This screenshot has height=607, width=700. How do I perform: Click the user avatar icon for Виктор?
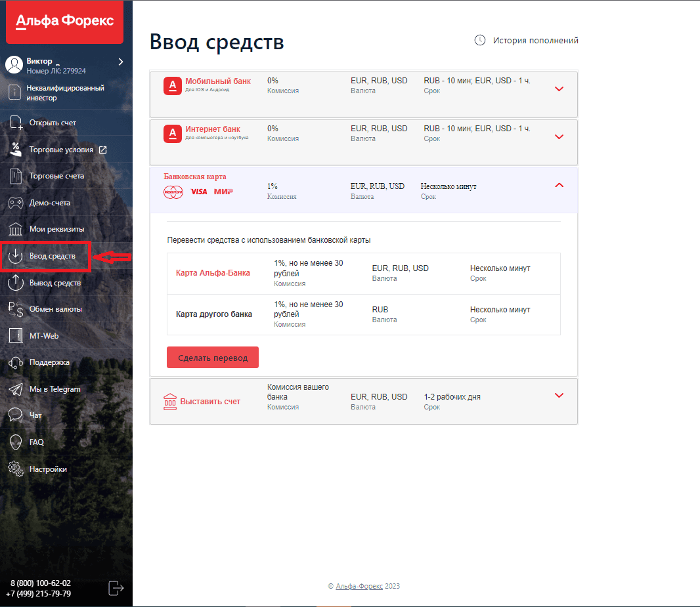click(x=14, y=65)
